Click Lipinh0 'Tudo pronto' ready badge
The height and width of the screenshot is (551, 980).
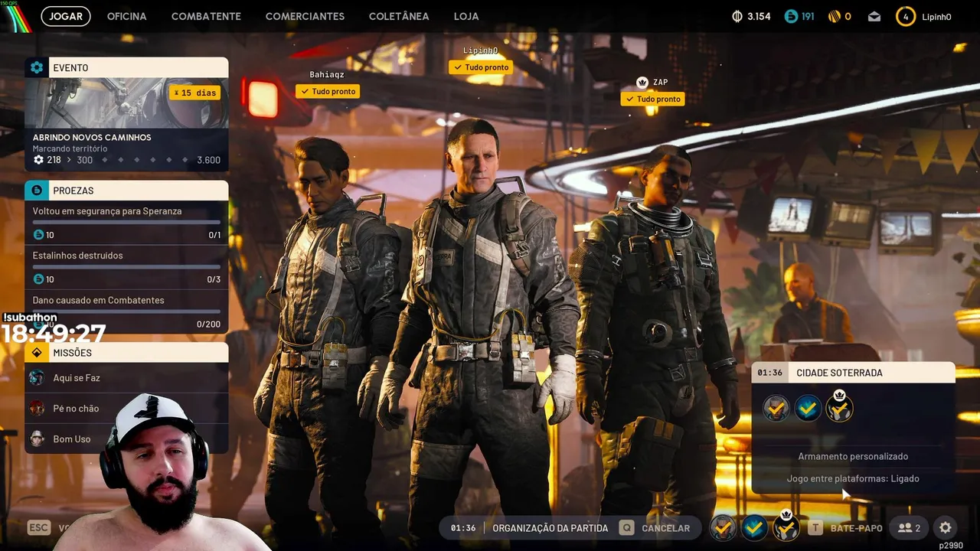(x=481, y=67)
